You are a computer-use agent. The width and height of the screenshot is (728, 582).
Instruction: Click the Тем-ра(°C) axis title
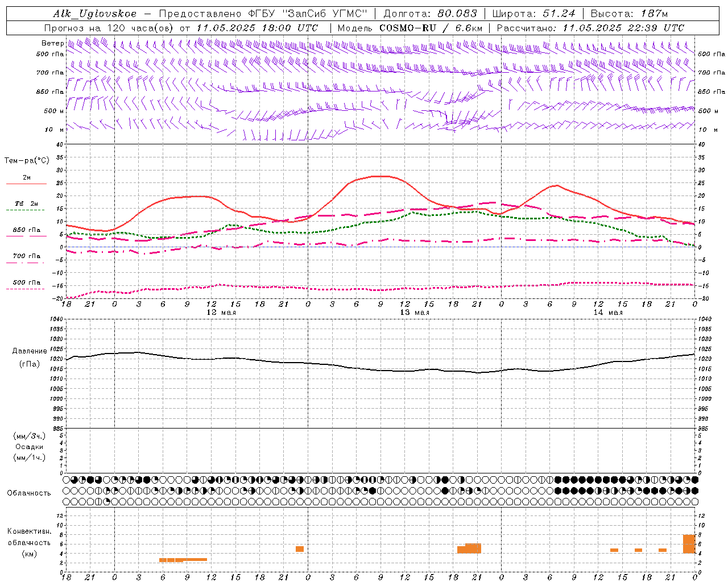click(x=27, y=161)
